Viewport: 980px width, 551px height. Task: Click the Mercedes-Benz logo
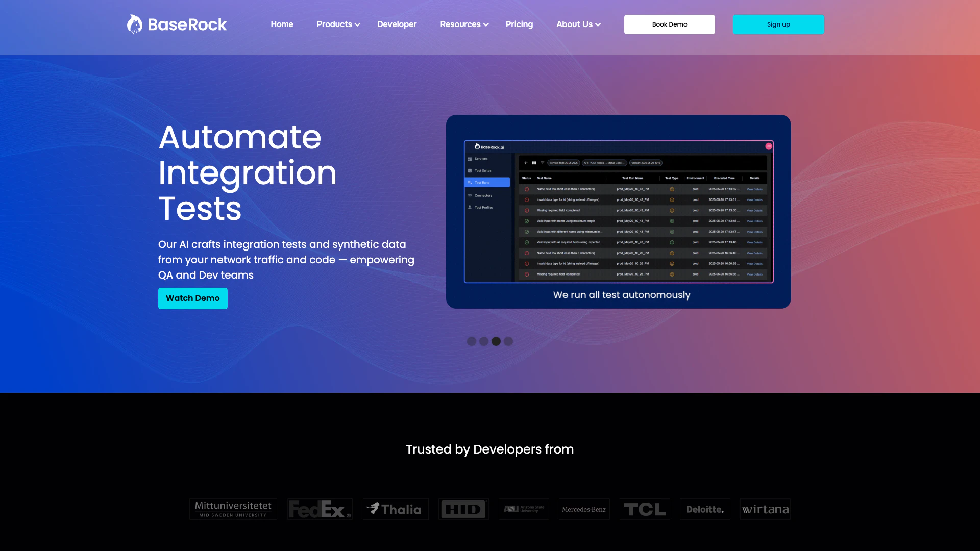pyautogui.click(x=584, y=509)
